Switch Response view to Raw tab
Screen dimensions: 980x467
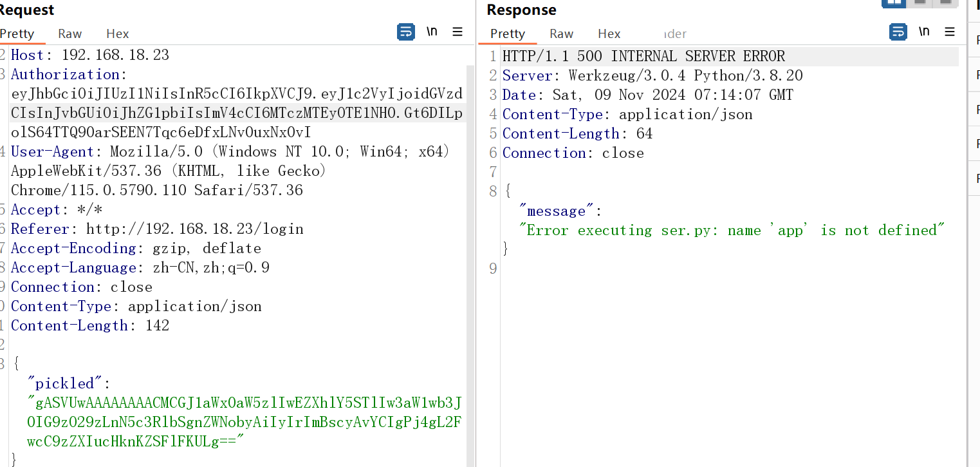pos(562,33)
